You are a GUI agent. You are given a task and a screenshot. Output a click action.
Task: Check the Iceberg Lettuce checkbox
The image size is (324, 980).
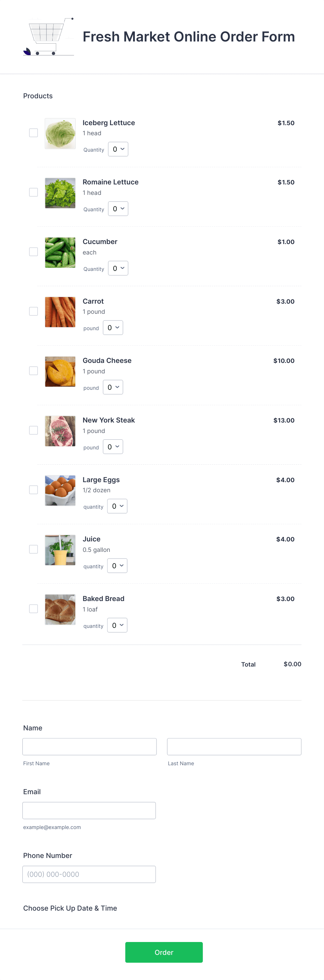tap(33, 133)
